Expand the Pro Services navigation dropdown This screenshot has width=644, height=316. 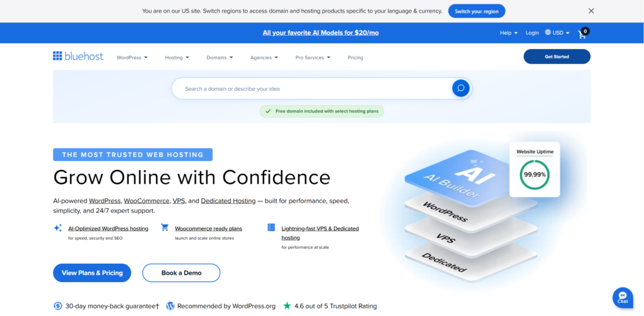point(313,57)
